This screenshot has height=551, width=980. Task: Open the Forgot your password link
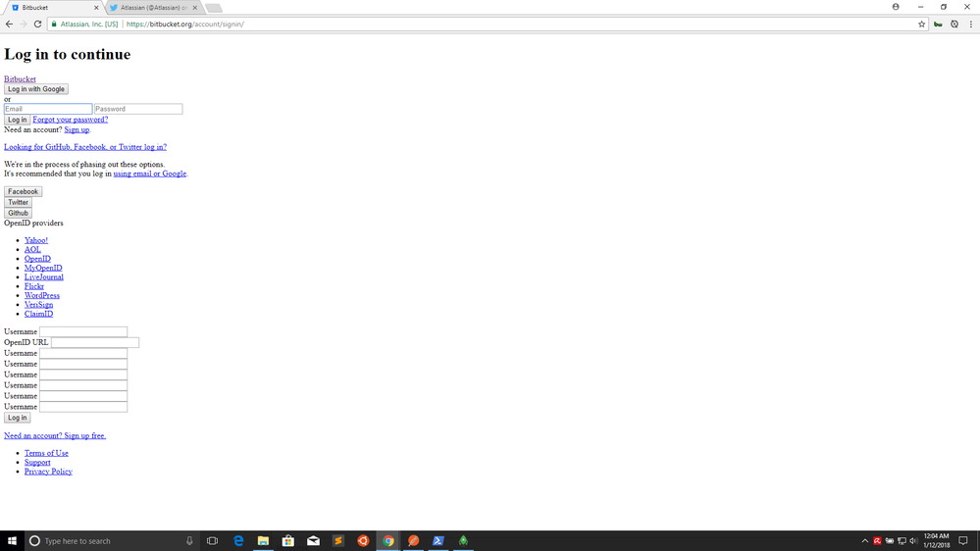coord(70,120)
